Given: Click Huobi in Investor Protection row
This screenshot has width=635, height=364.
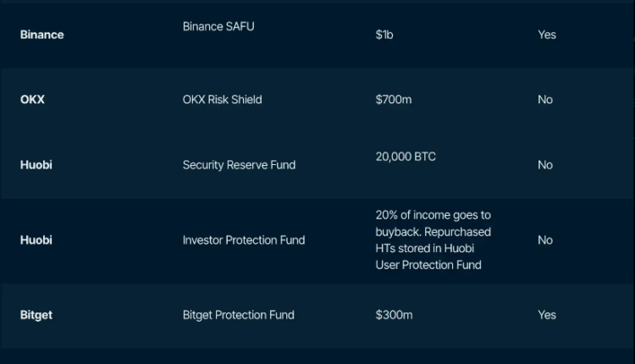Looking at the screenshot, I should (x=36, y=240).
